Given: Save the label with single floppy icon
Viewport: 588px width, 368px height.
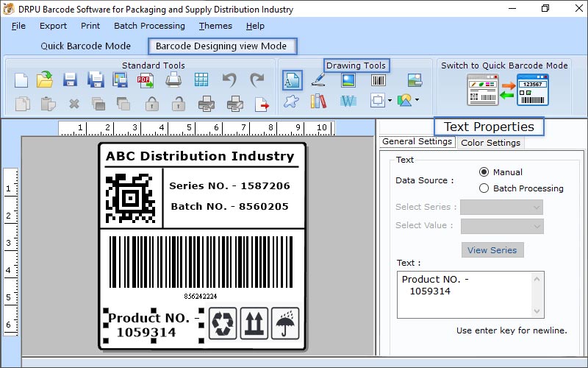Looking at the screenshot, I should pos(70,80).
